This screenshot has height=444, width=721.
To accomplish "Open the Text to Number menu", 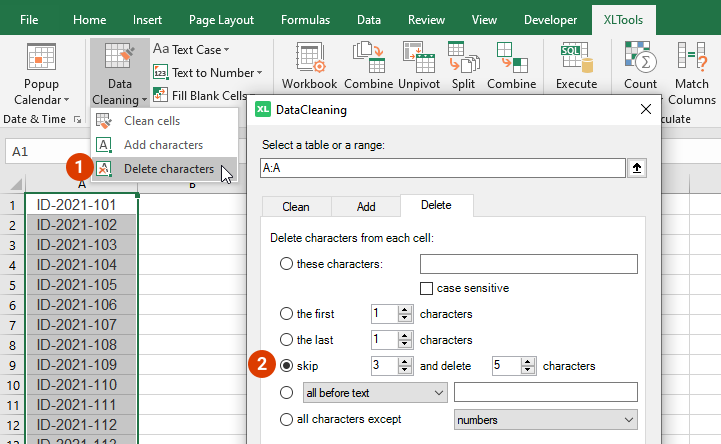I will [208, 73].
